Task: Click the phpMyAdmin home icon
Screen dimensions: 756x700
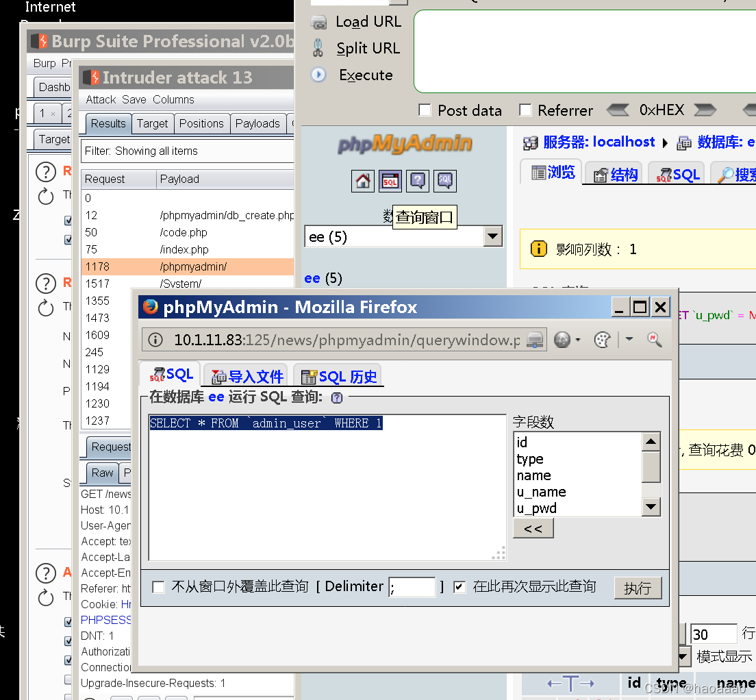Action: click(362, 182)
